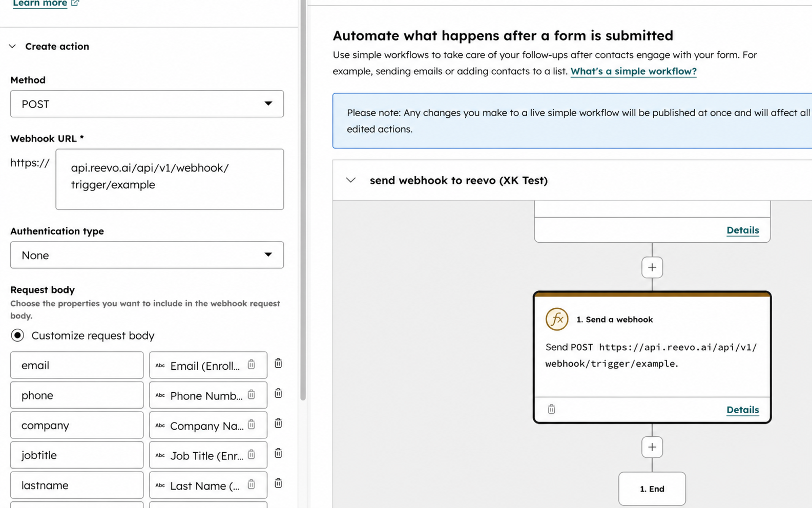
Task: Select the Customize request body radio button
Action: point(17,335)
